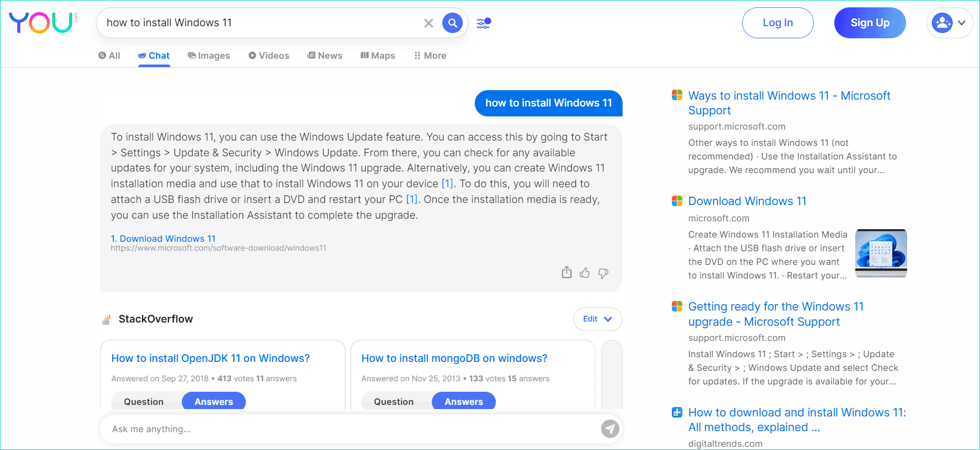Click the Windows 11 laptop thumbnail
Viewport: 980px width, 450px height.
[x=881, y=253]
